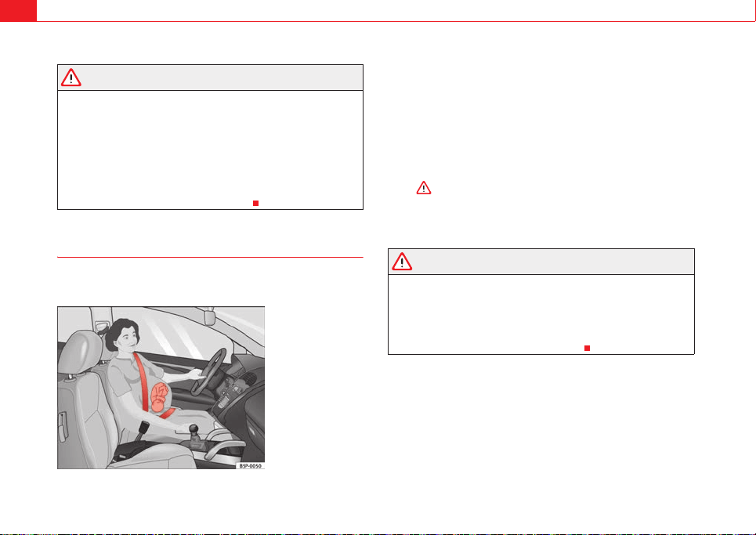Click red end-of-section square in taller warning box

point(256,204)
